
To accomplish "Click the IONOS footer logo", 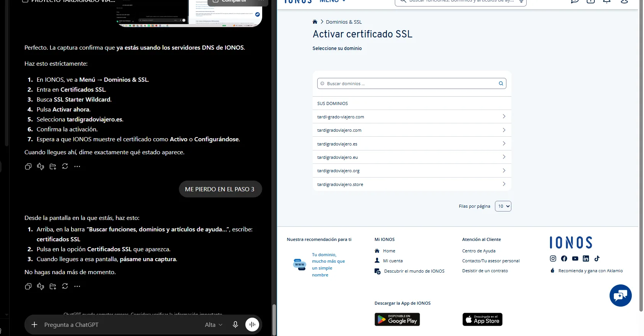I will coord(571,242).
